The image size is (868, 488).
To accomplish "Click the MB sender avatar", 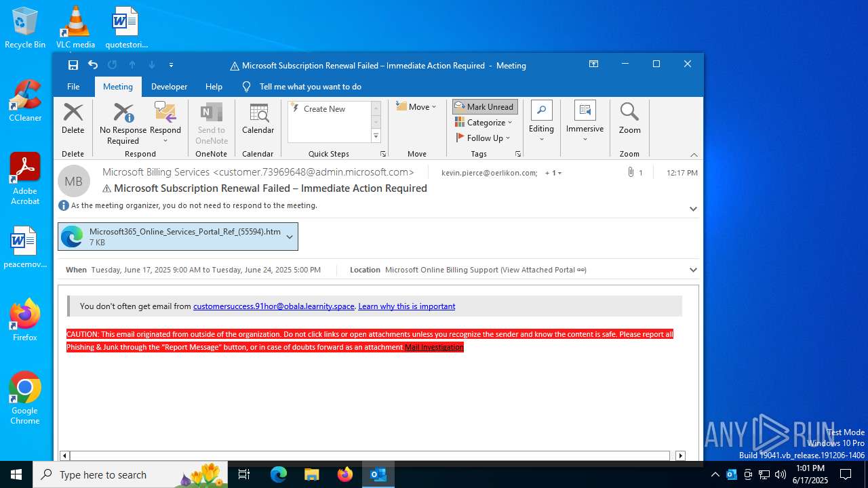I will (x=74, y=181).
